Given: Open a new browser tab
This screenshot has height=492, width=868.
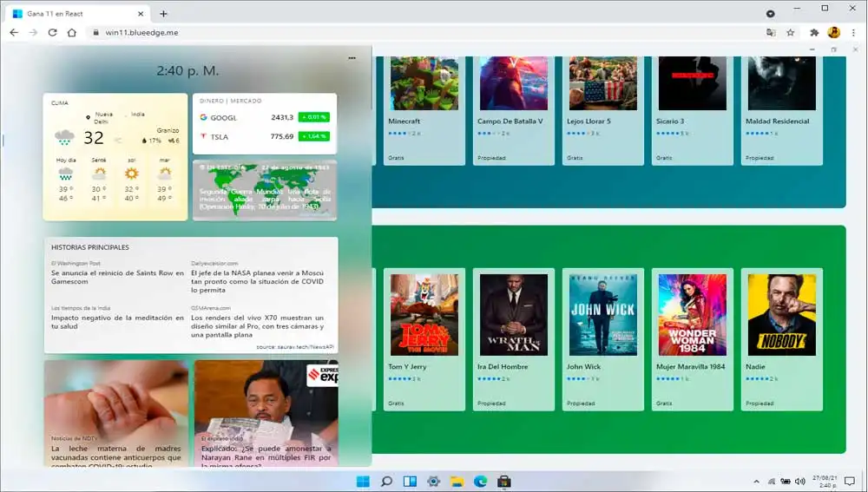Looking at the screenshot, I should [x=163, y=14].
